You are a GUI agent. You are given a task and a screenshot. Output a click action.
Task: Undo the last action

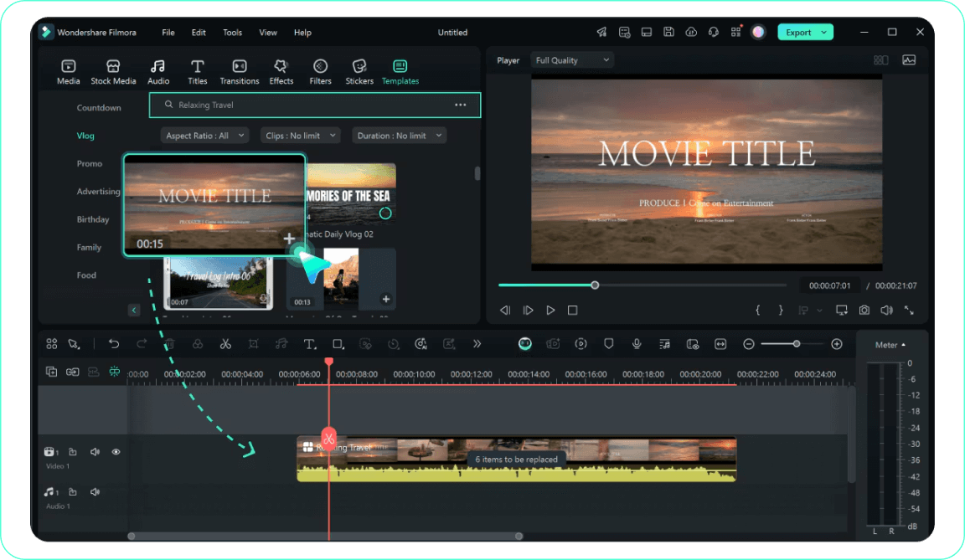click(114, 344)
